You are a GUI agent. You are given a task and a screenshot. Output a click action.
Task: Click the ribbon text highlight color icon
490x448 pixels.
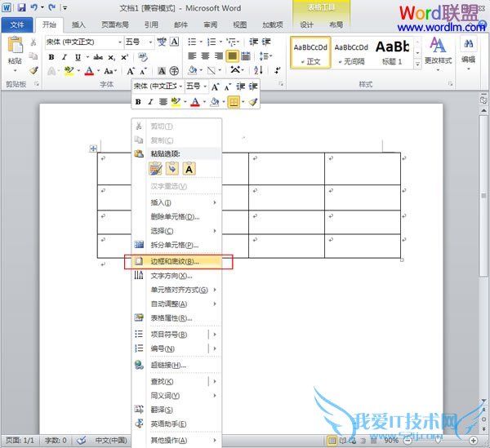coord(69,71)
